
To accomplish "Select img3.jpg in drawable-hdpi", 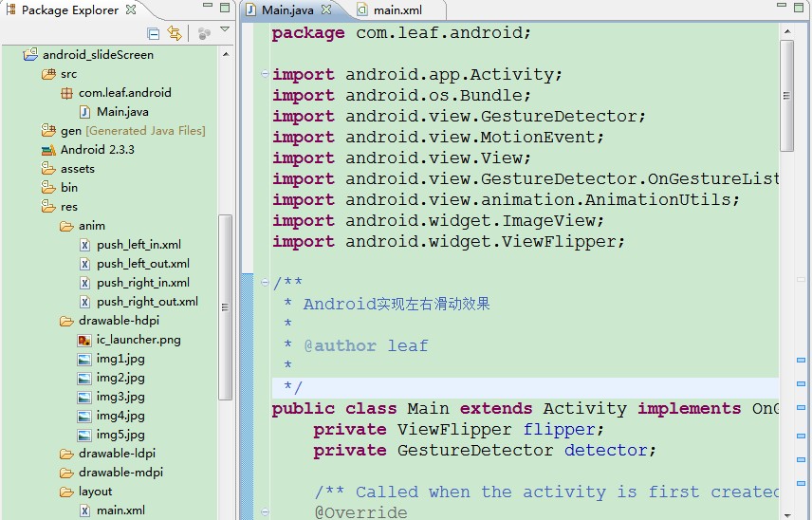I will coord(120,397).
